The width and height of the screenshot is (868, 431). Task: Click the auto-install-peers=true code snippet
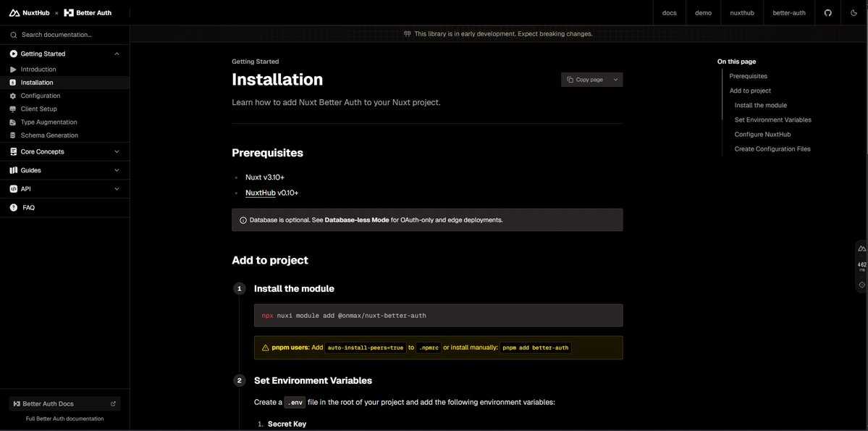click(366, 348)
